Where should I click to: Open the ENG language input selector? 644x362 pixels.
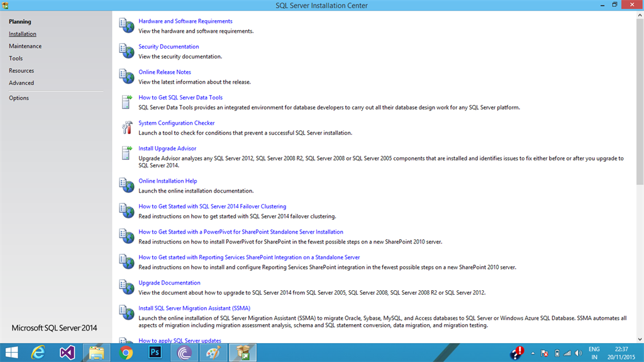(x=594, y=353)
